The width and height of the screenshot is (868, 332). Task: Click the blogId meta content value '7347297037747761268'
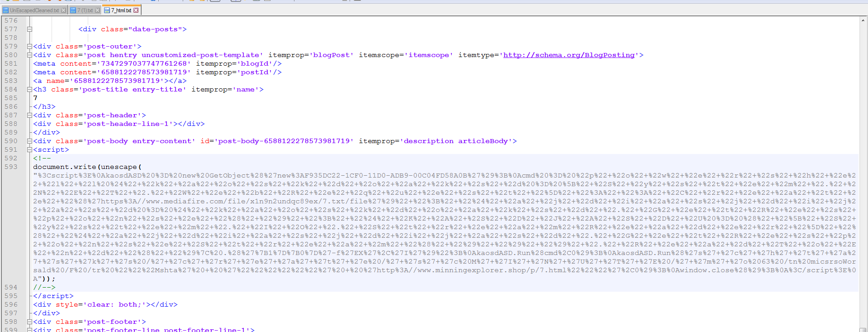pos(144,63)
